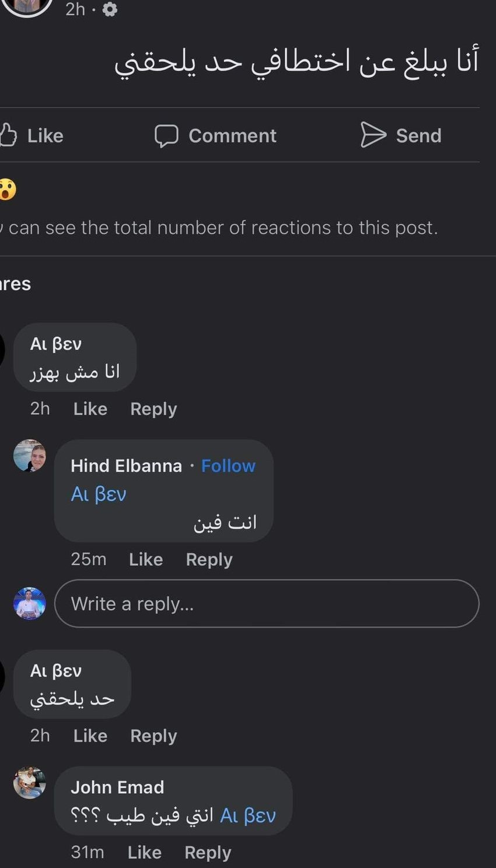Click your avatar beside the reply box

click(x=30, y=603)
